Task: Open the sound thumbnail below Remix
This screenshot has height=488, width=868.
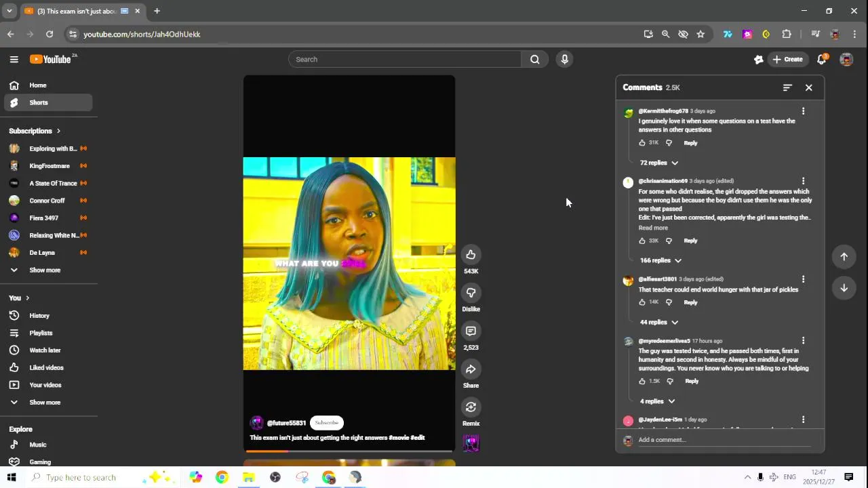Action: 471,443
